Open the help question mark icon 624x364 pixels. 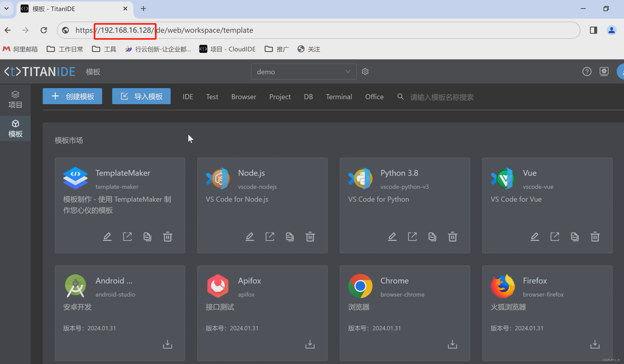tap(587, 71)
